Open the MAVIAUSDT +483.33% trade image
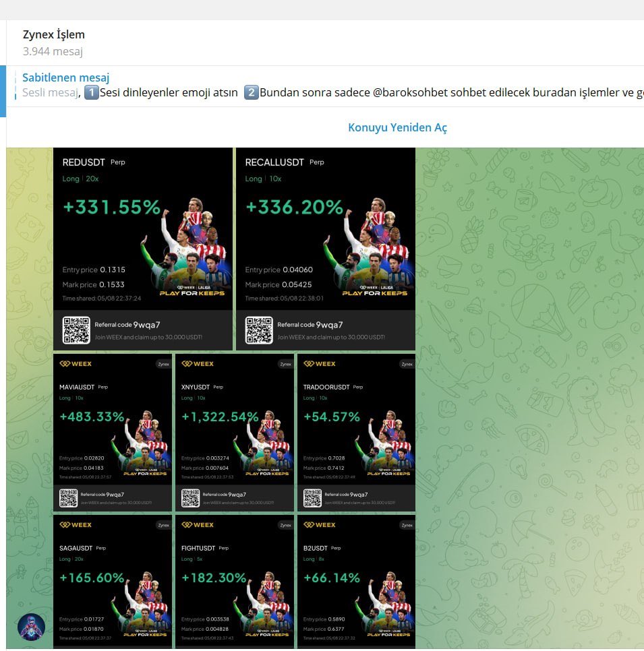 113,433
